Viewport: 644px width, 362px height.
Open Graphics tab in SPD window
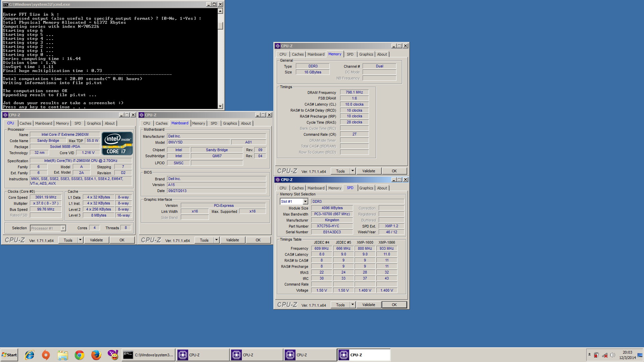pos(366,188)
